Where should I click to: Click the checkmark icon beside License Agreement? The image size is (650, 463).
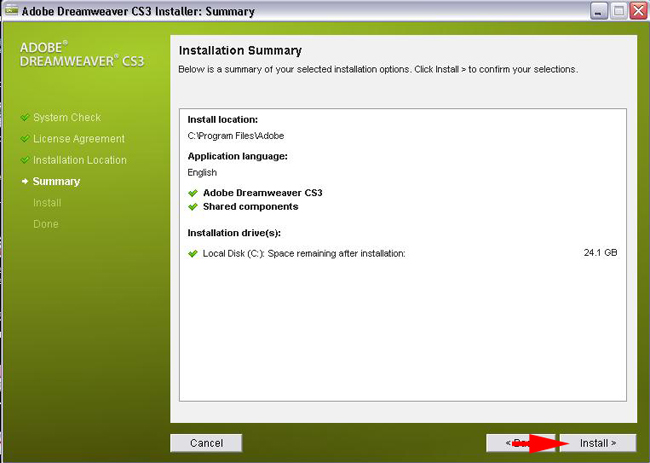coord(24,139)
